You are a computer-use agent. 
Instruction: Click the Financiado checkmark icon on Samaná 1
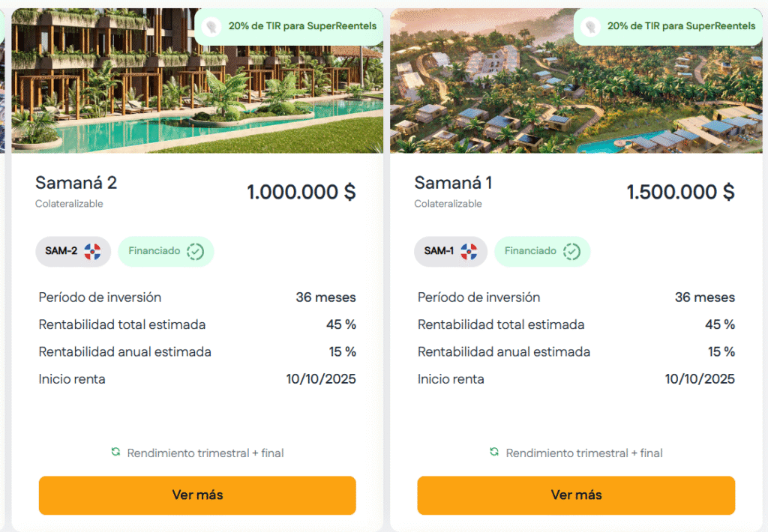(x=572, y=252)
